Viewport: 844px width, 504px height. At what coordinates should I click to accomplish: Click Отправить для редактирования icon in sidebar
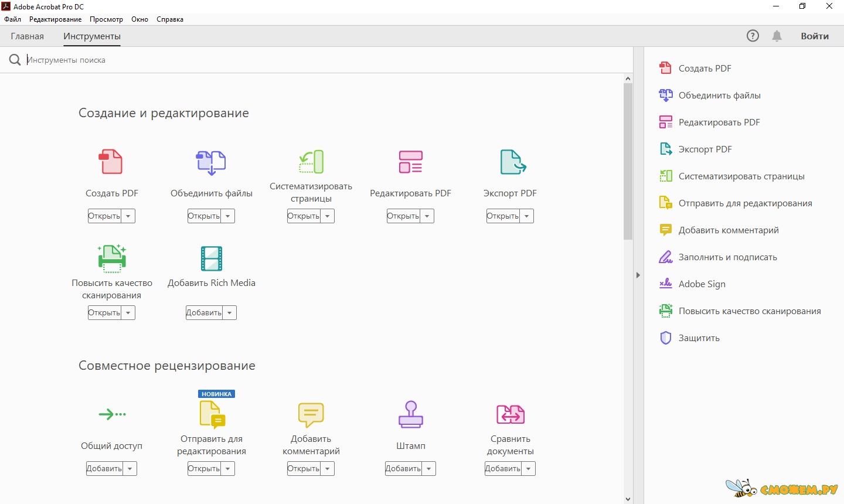[x=666, y=203]
